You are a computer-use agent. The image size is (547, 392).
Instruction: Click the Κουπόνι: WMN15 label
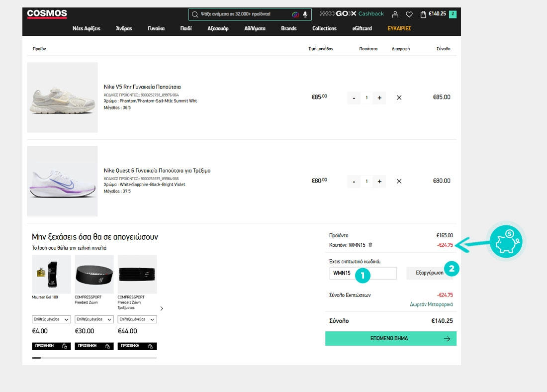click(347, 245)
